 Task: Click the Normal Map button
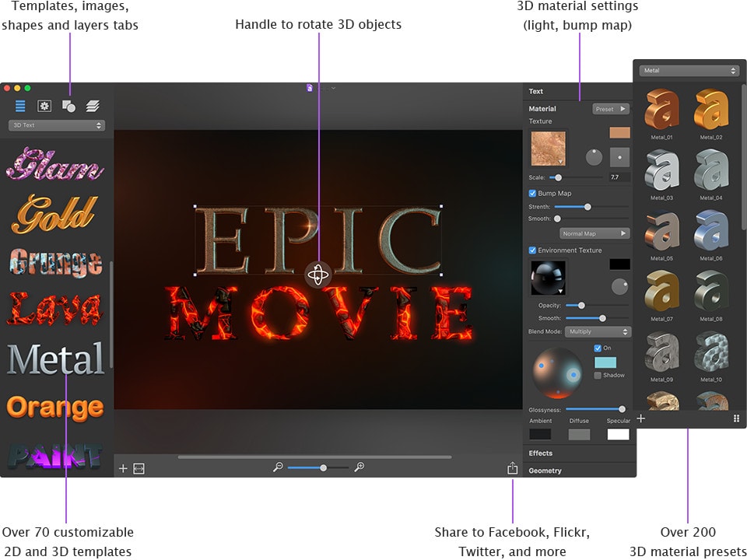tap(593, 233)
